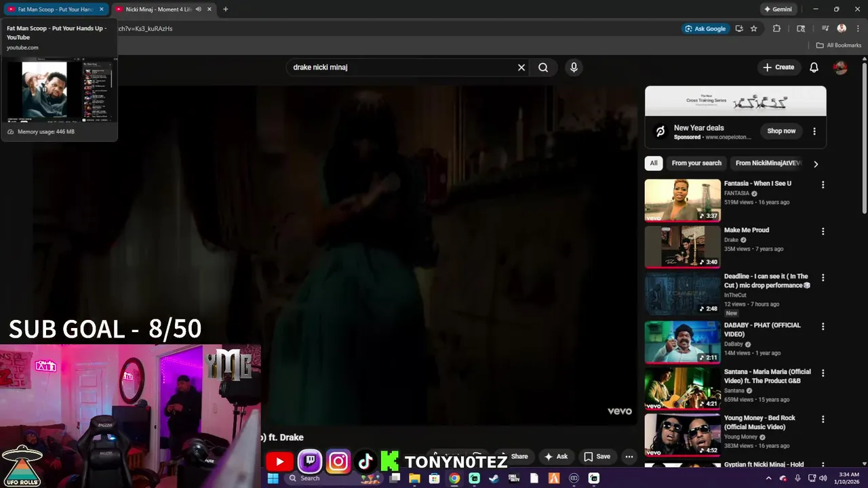Open the DABABY PHAT video thumbnail
This screenshot has width=868, height=488.
(x=682, y=342)
